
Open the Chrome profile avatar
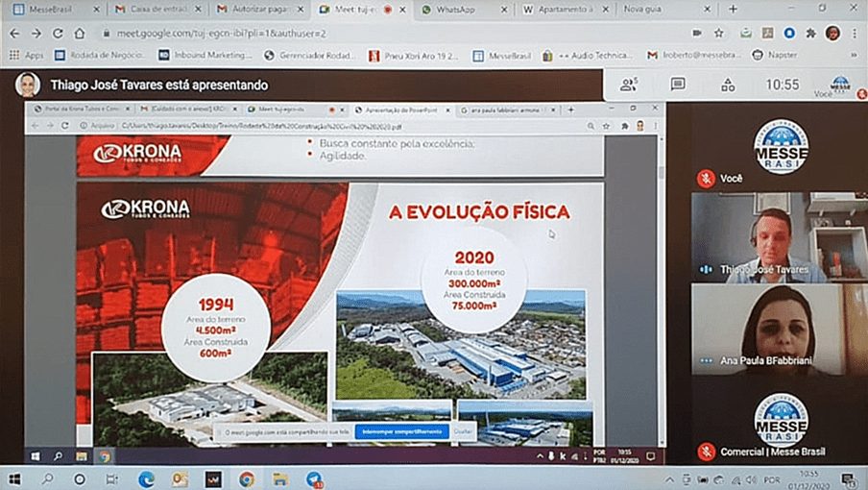(x=832, y=34)
